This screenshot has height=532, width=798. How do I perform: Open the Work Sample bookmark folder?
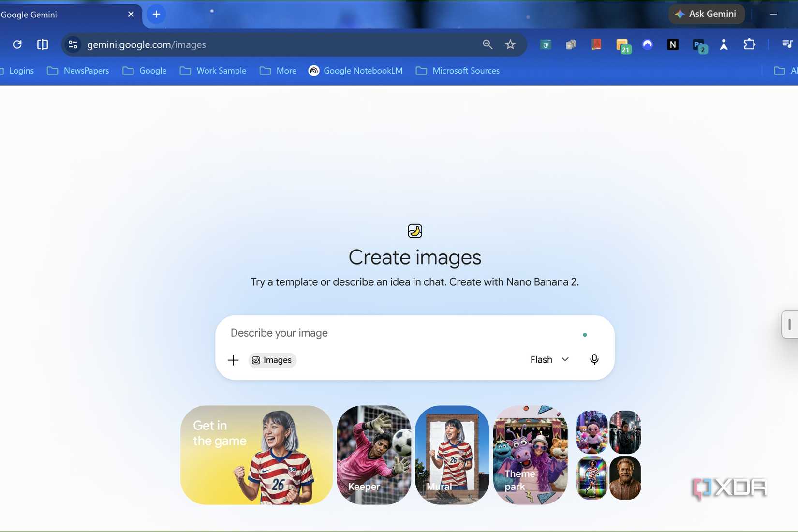coord(213,71)
